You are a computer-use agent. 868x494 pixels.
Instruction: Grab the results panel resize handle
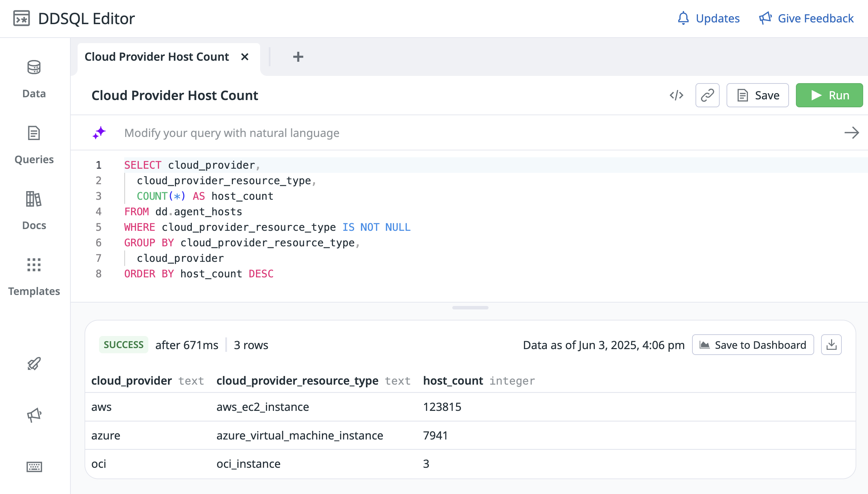(470, 308)
